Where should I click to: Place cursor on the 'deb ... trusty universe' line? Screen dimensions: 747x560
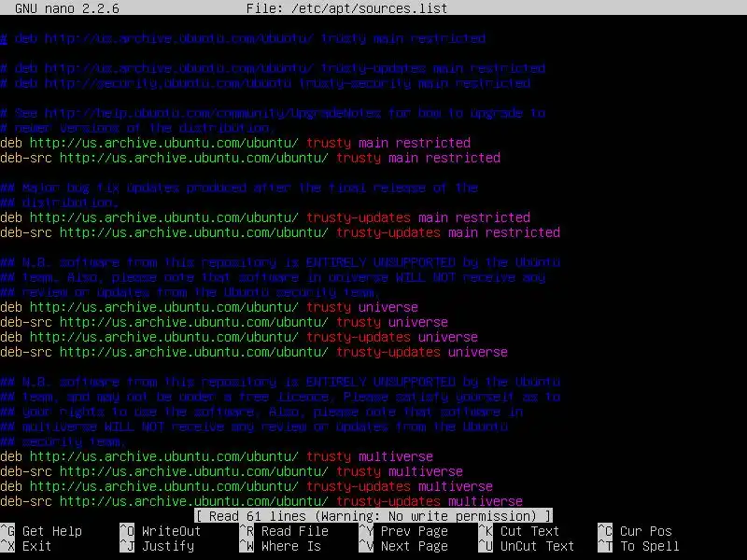point(209,307)
